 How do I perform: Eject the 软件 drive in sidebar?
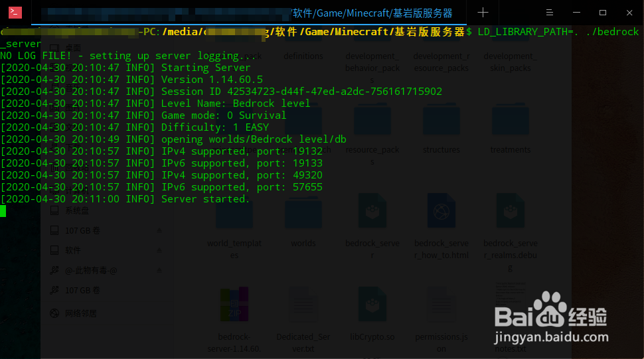pos(159,250)
